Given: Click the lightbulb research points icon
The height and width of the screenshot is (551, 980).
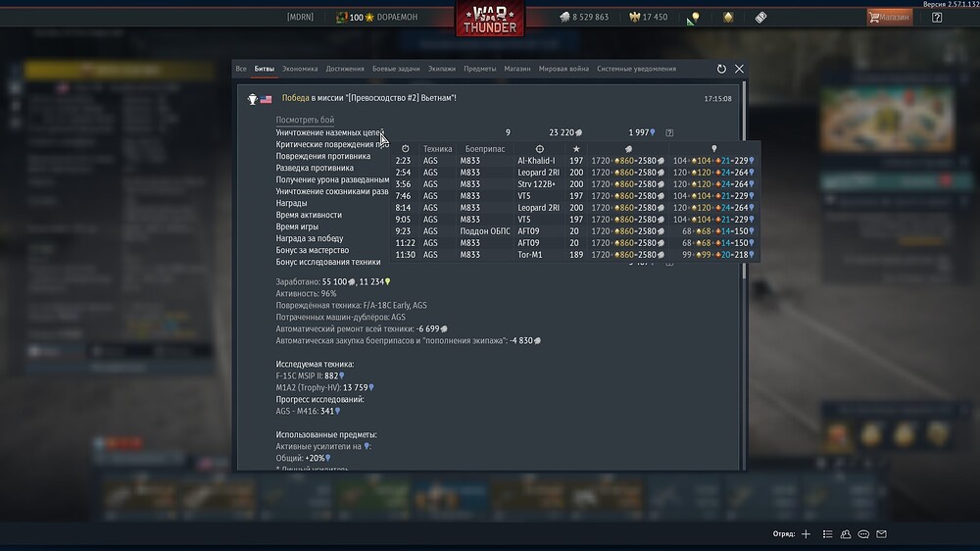Looking at the screenshot, I should (693, 18).
